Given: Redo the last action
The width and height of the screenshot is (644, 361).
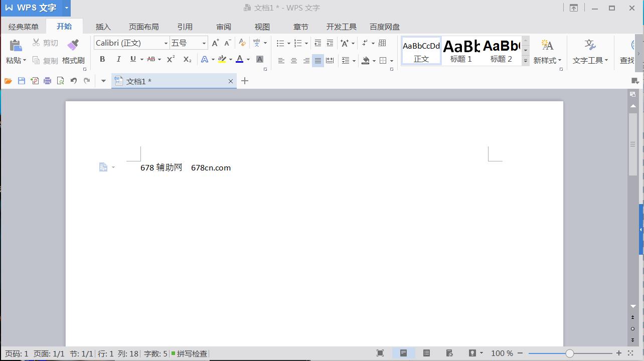Looking at the screenshot, I should pos(87,81).
